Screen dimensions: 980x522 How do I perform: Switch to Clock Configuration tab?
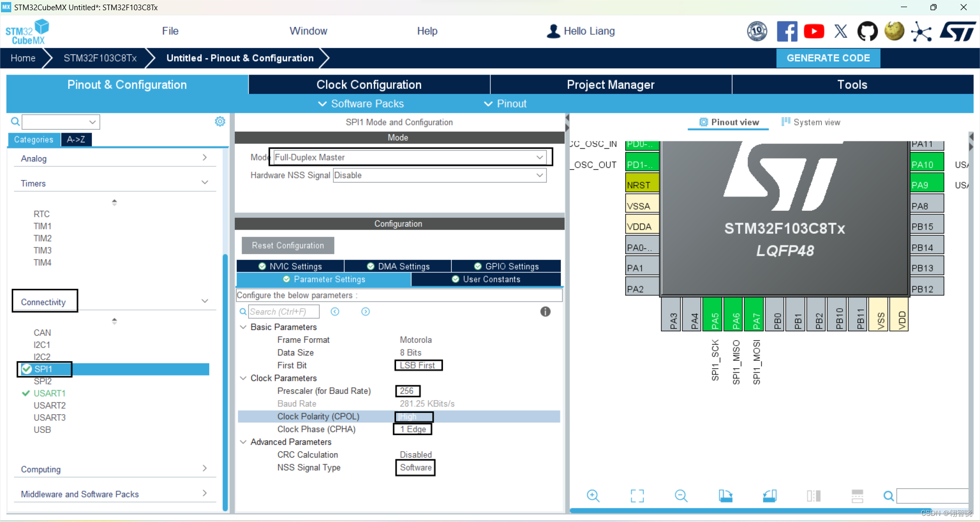coord(369,85)
